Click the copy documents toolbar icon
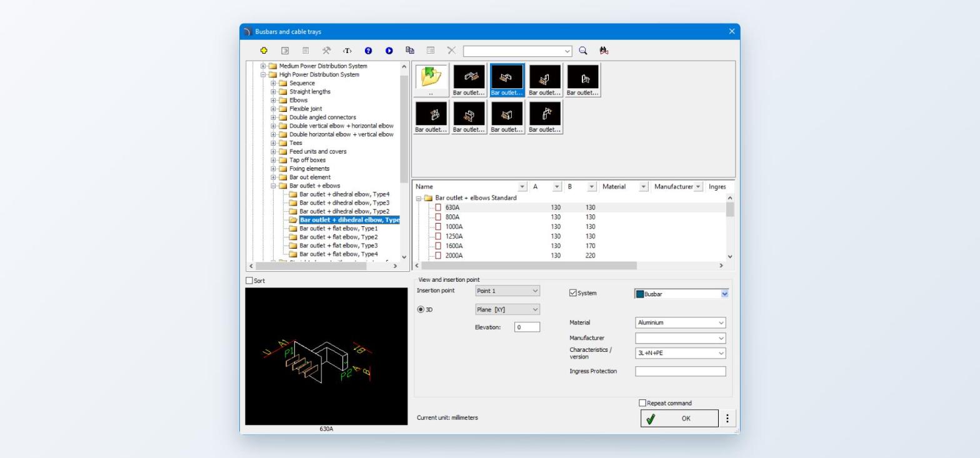Viewport: 980px width, 458px height. click(x=410, y=51)
